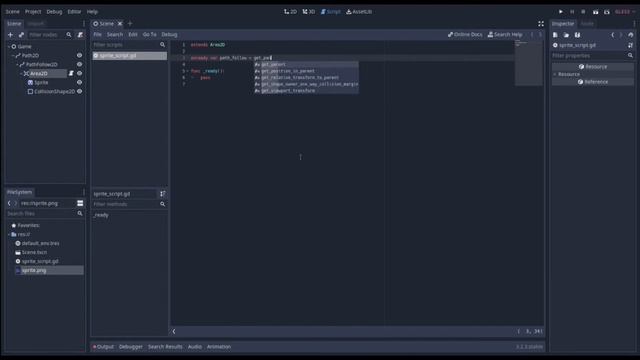Toggle the script list panel arrow
Image resolution: width=640 pixels, height=360 pixels.
174,331
